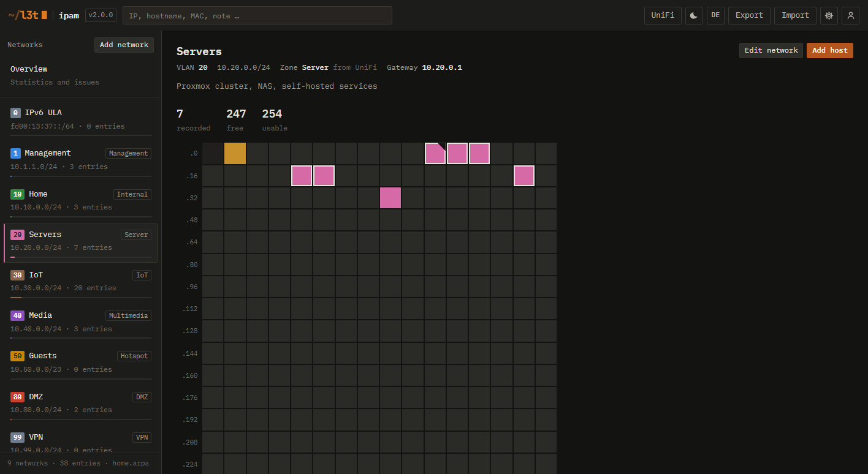Click the gateway address 10.20.0.1
The width and height of the screenshot is (868, 474).
(442, 67)
